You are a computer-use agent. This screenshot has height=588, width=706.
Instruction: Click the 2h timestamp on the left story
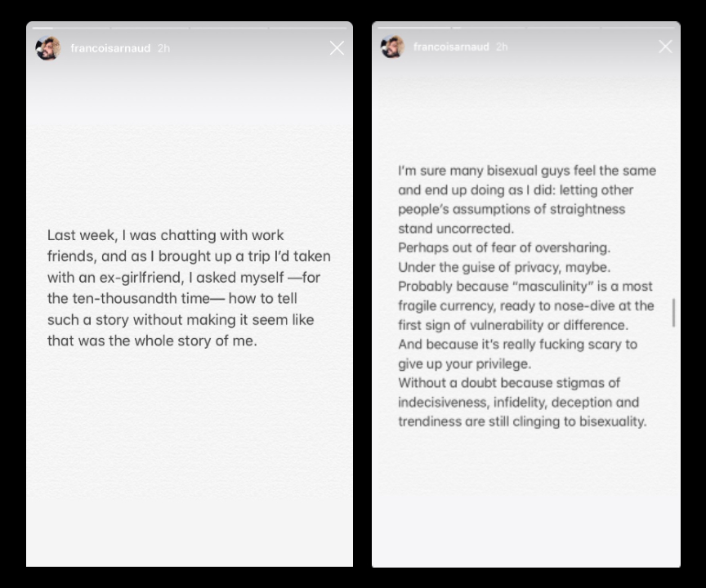pyautogui.click(x=162, y=48)
